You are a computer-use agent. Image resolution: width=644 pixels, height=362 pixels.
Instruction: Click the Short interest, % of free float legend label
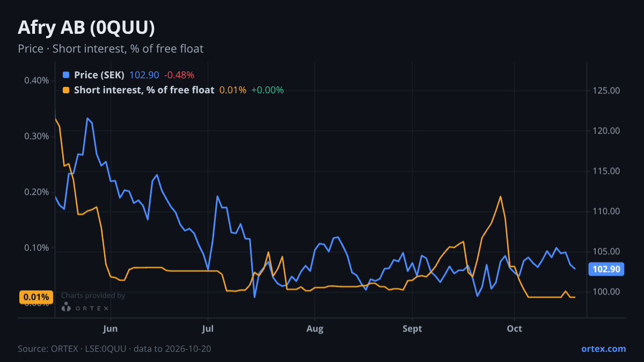pyautogui.click(x=144, y=90)
